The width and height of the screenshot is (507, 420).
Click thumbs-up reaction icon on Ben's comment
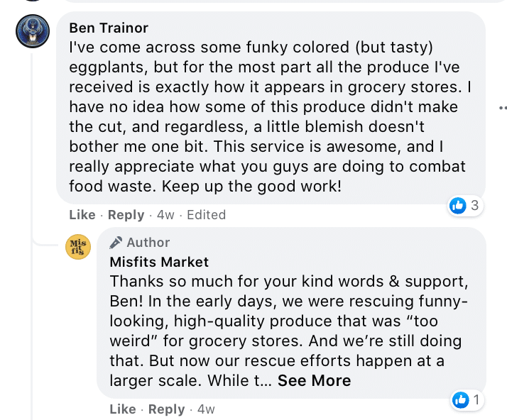[x=458, y=206]
